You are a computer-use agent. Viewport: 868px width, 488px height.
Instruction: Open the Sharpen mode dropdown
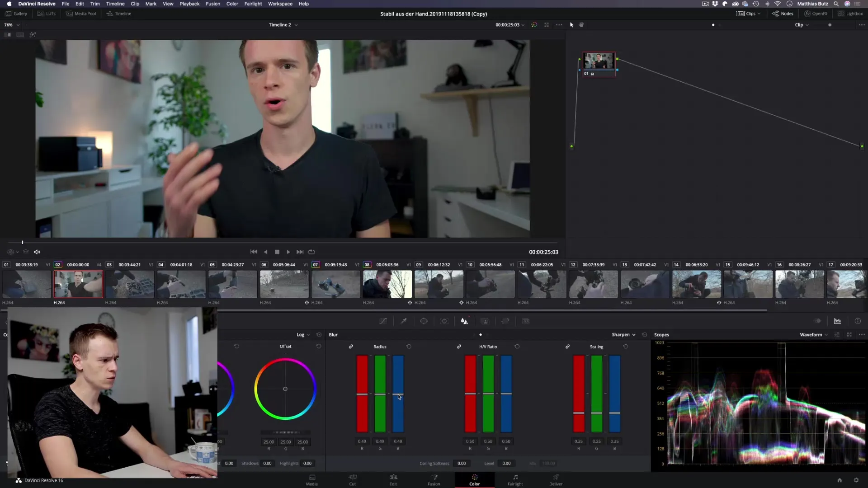[624, 335]
